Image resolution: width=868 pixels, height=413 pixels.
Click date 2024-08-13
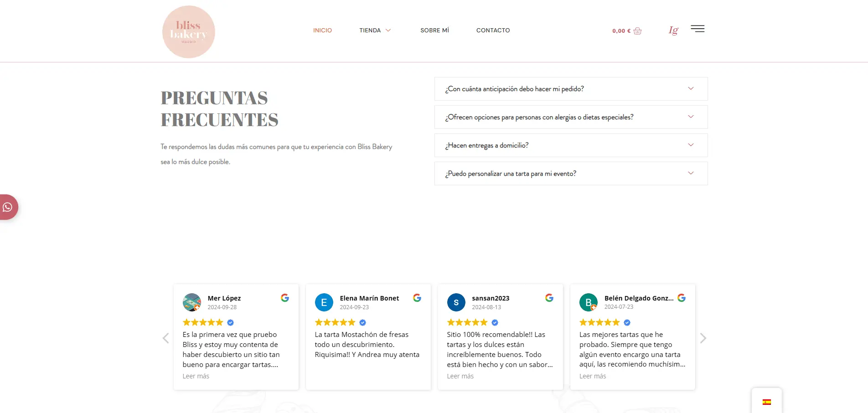(486, 307)
